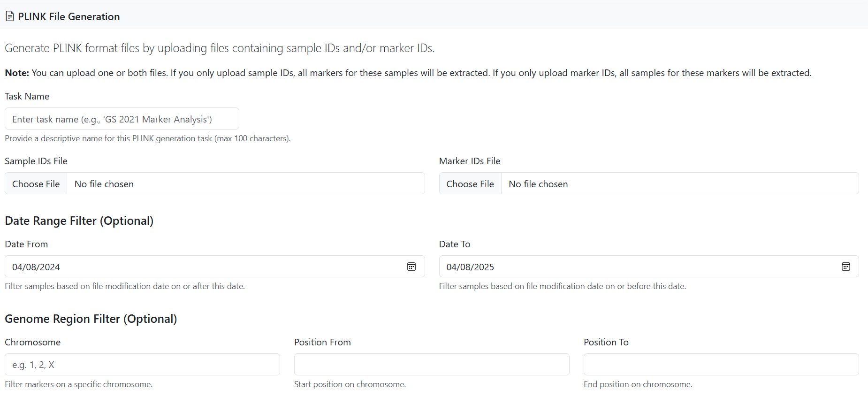Click 'End position on chromosome' help text
The image size is (868, 397).
(x=638, y=384)
